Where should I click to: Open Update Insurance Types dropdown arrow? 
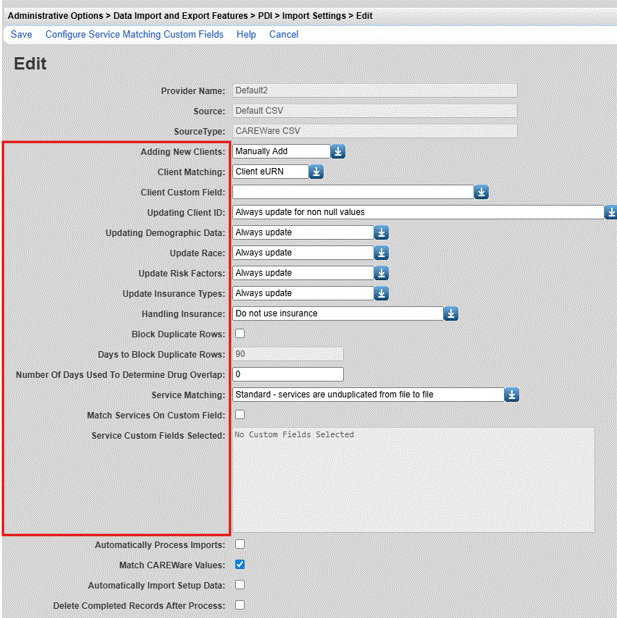click(381, 293)
